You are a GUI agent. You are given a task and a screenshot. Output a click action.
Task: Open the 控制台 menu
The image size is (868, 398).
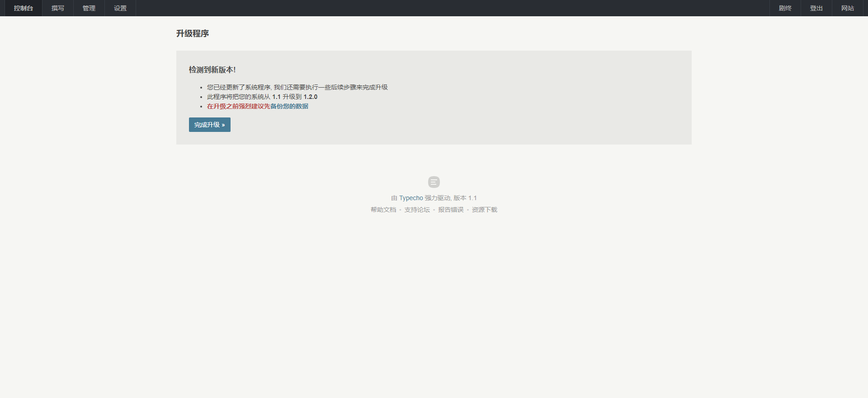point(23,8)
